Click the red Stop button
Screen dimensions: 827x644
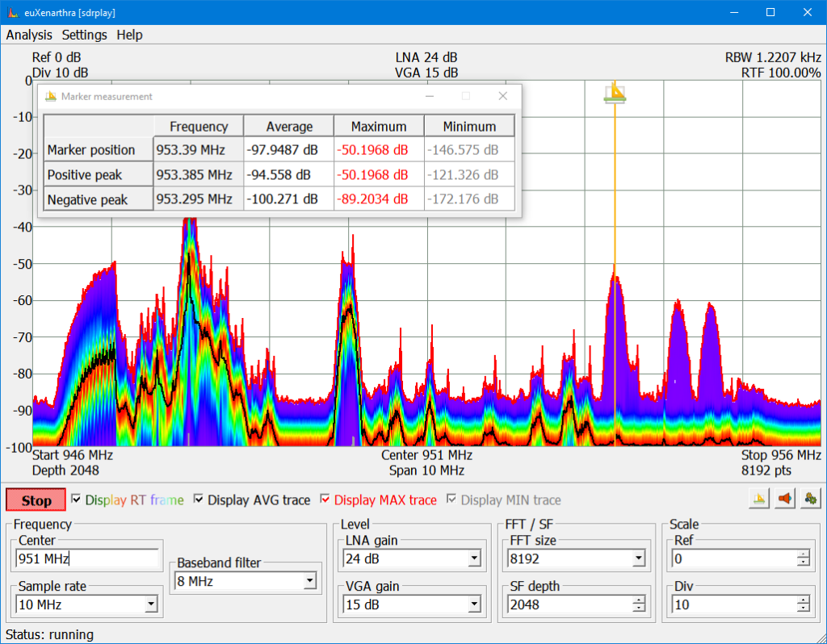click(36, 500)
